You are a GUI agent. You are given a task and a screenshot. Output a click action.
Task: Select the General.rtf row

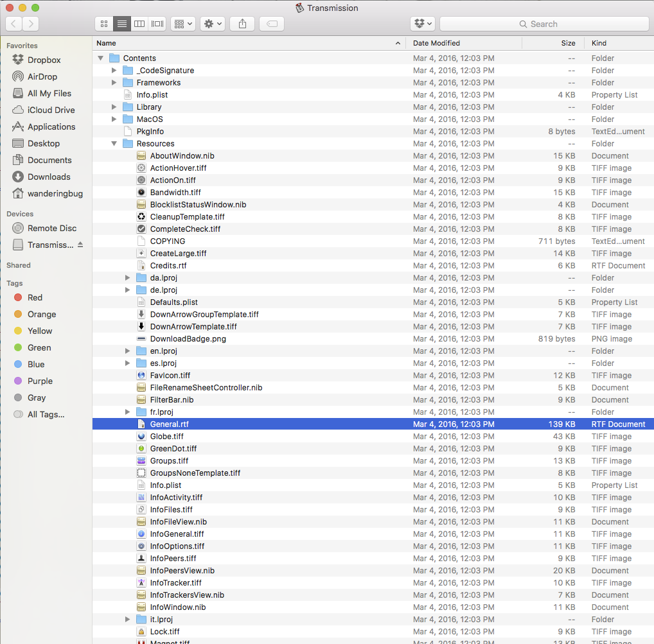373,424
